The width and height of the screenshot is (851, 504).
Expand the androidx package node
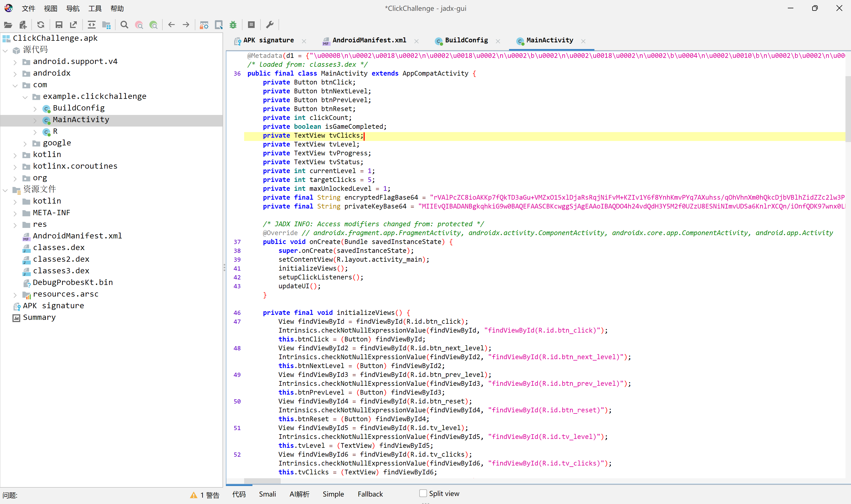pyautogui.click(x=15, y=73)
